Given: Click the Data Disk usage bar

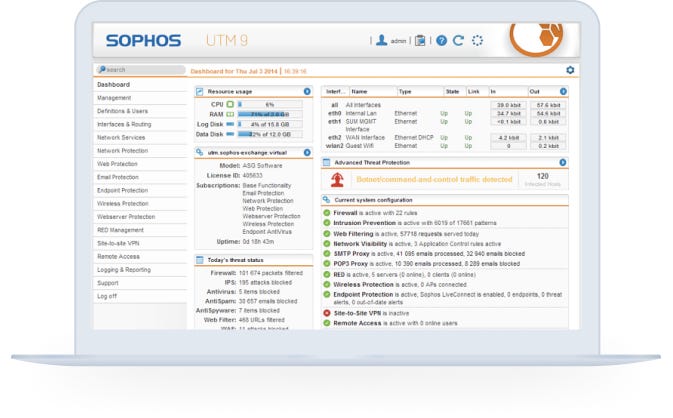Looking at the screenshot, I should click(270, 134).
